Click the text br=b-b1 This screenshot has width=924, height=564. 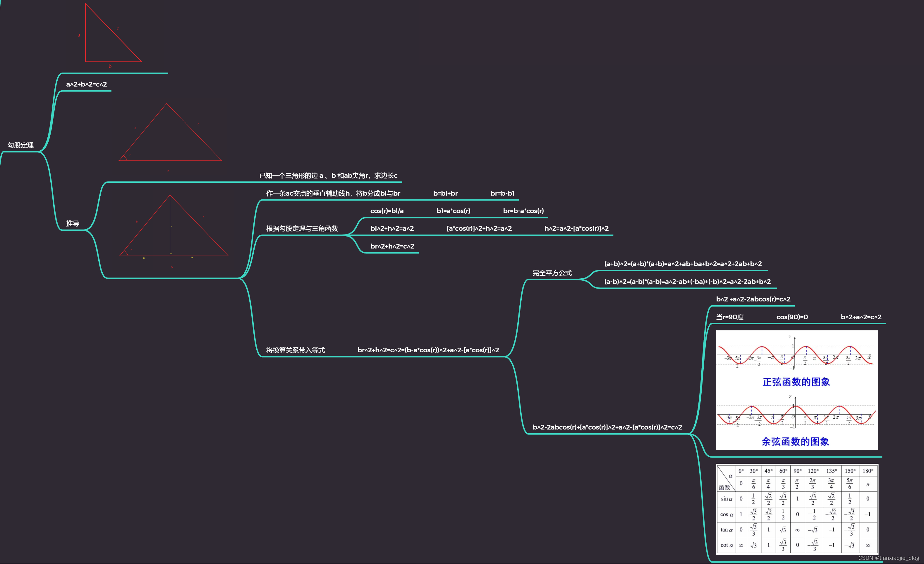(x=502, y=193)
